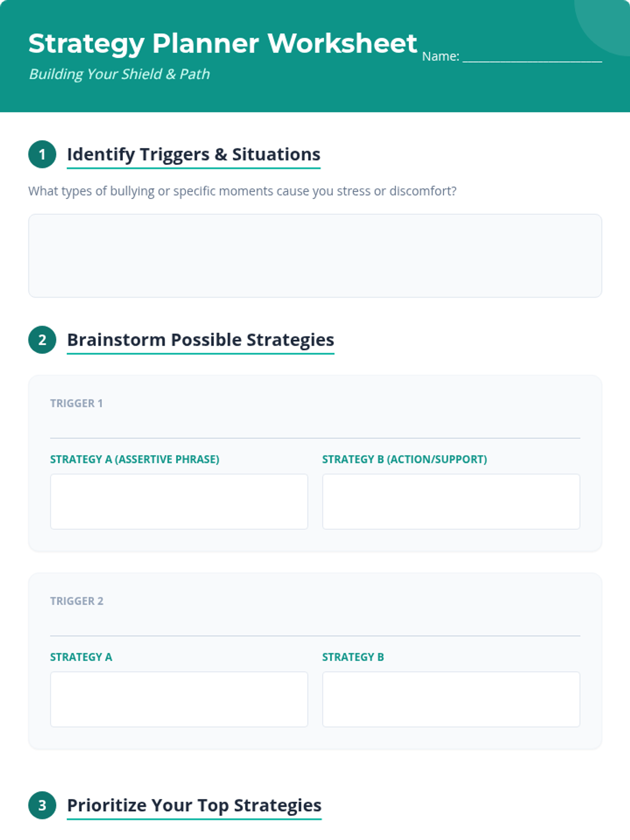Click the Prioritize Your Top Strategies heading
Screen dimensions: 630x840
pyautogui.click(x=194, y=805)
